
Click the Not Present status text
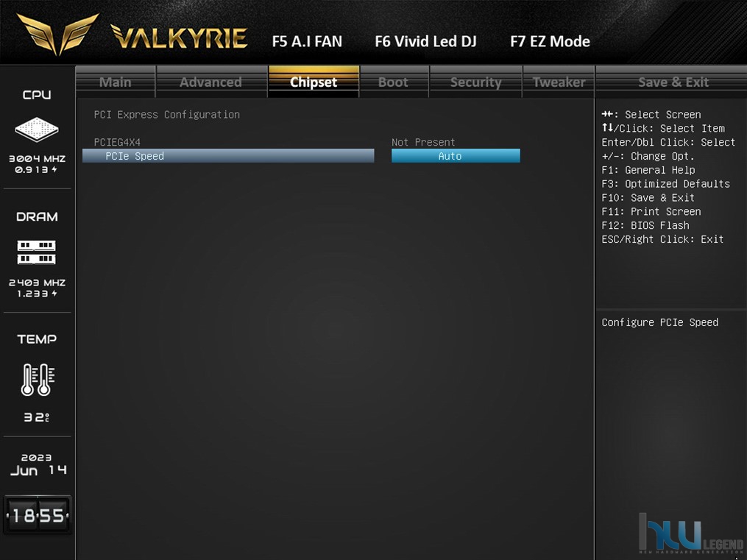tap(423, 142)
